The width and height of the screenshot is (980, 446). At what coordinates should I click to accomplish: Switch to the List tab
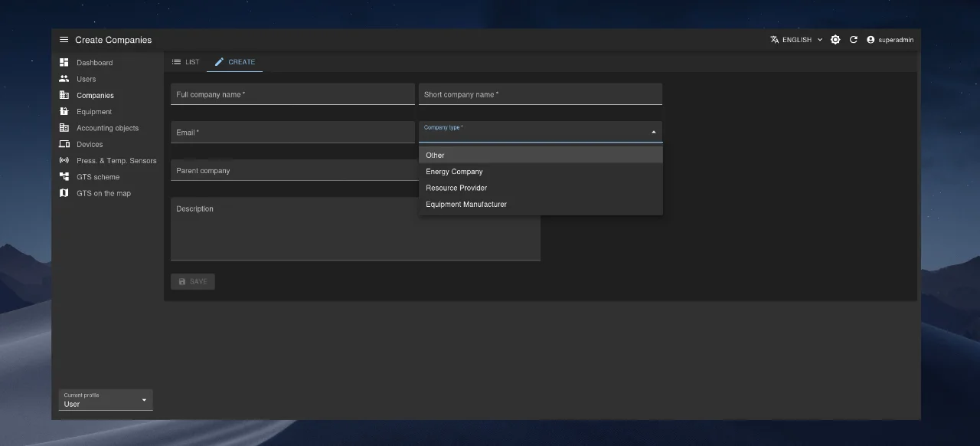pyautogui.click(x=185, y=62)
